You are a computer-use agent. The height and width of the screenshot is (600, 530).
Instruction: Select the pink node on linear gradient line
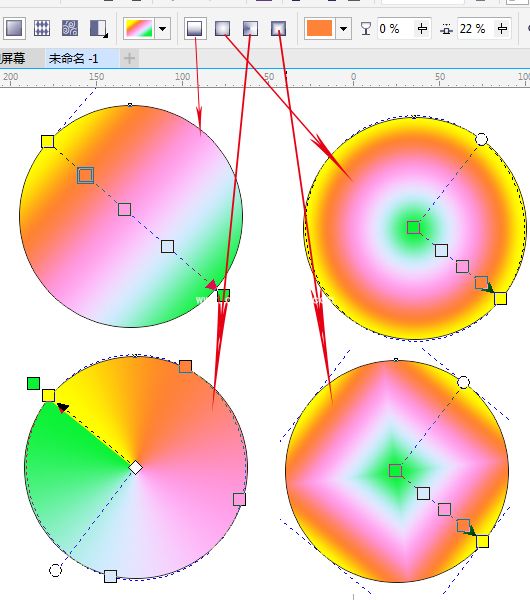pos(124,210)
